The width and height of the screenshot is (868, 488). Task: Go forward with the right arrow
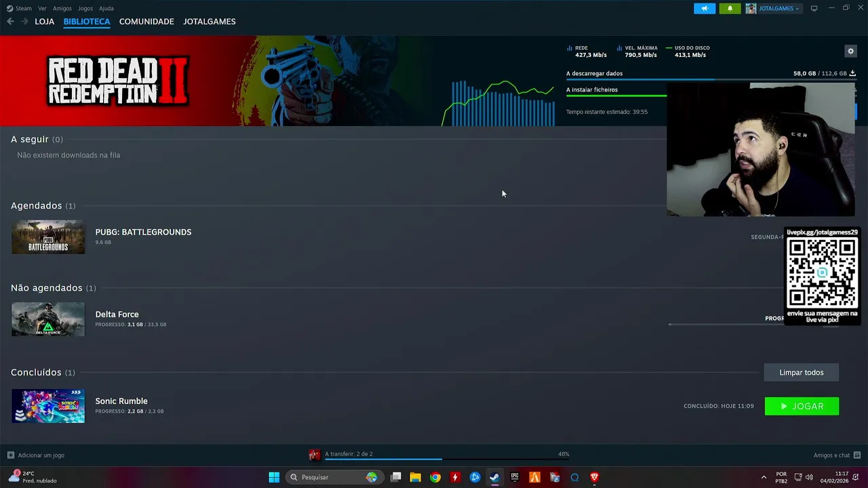point(24,22)
